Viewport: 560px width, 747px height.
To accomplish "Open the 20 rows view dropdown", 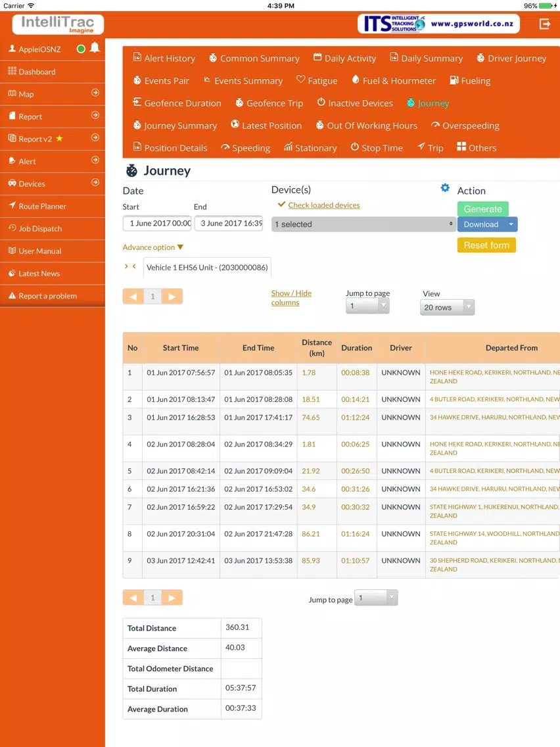I will (x=447, y=307).
